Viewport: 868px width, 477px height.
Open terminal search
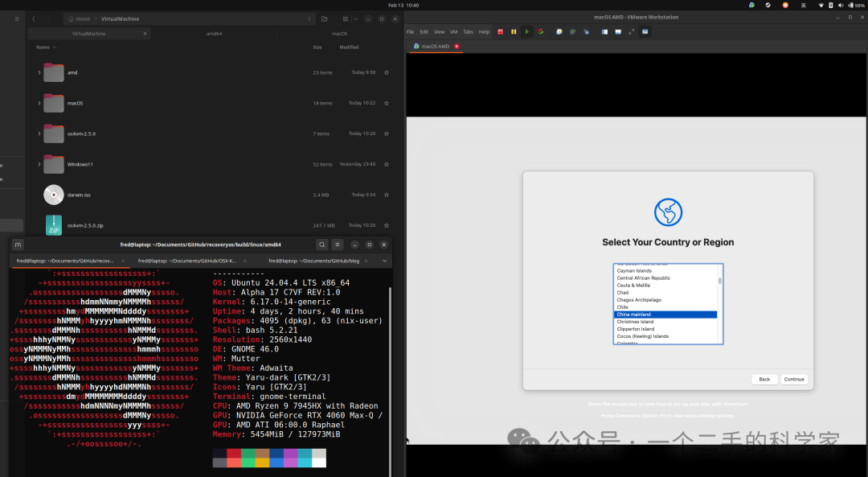point(321,245)
